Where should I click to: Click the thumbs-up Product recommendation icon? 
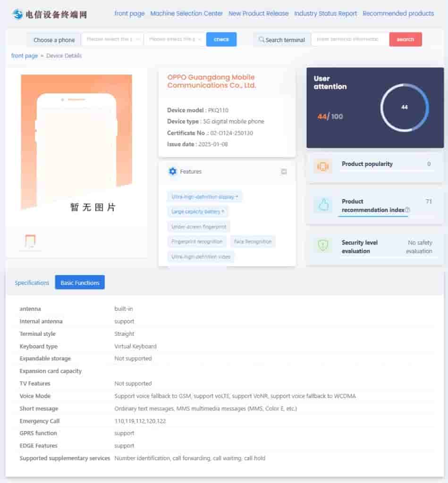click(x=323, y=205)
